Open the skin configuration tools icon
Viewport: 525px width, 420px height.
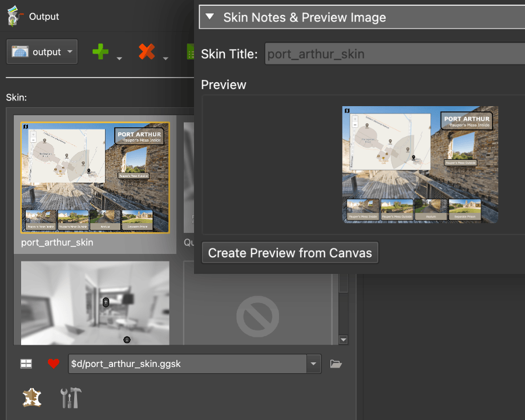coord(70,397)
